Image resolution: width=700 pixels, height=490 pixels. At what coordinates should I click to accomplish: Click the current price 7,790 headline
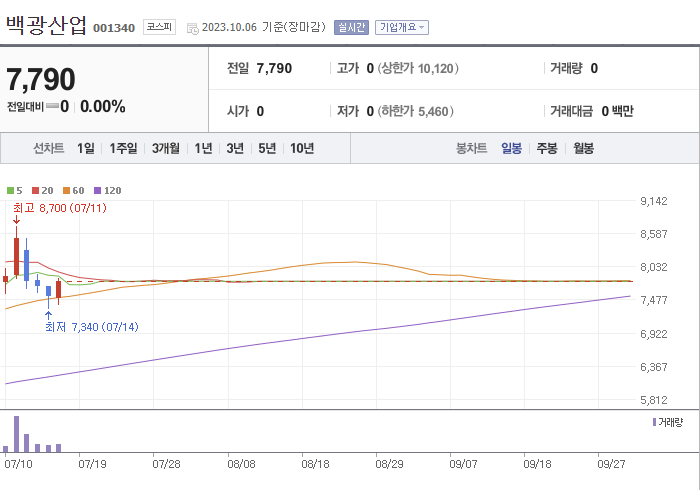[41, 79]
